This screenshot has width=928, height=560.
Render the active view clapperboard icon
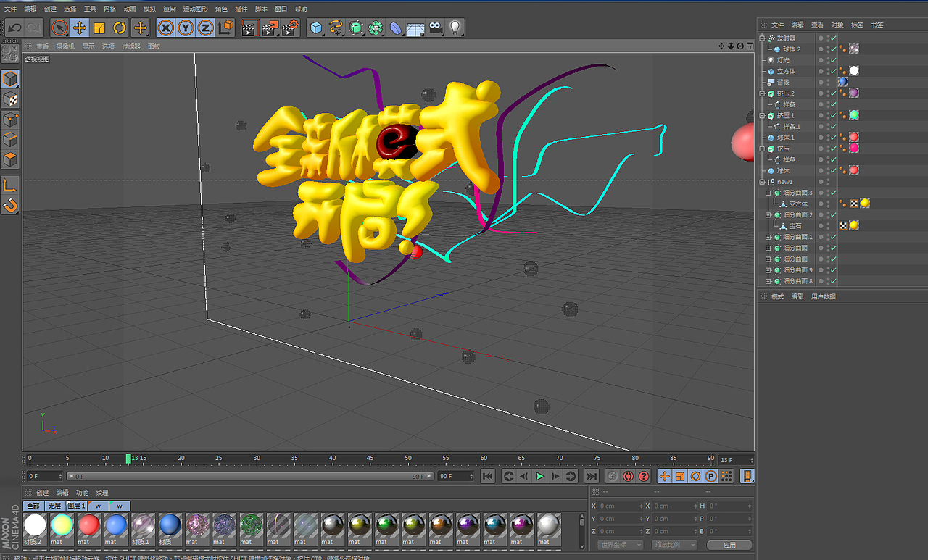point(249,28)
